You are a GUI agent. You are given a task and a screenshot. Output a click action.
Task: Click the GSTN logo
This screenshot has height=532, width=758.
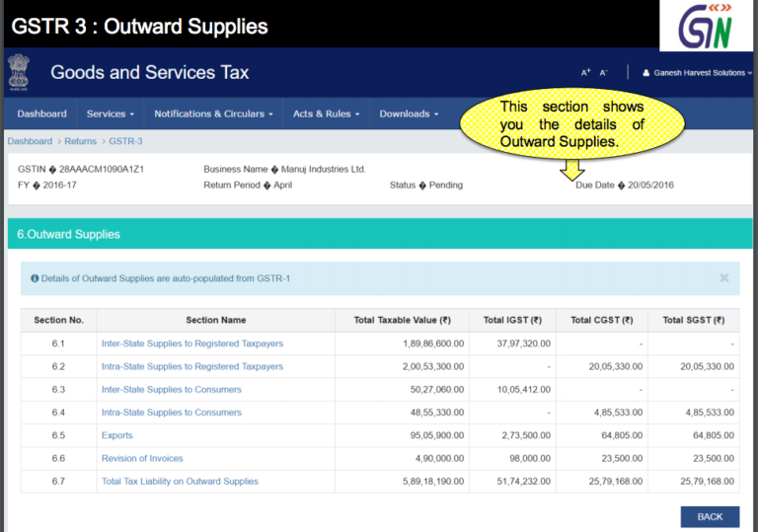click(x=706, y=26)
